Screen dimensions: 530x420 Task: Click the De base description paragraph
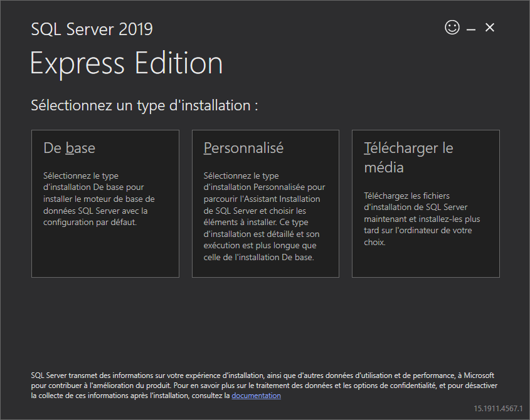[98, 199]
